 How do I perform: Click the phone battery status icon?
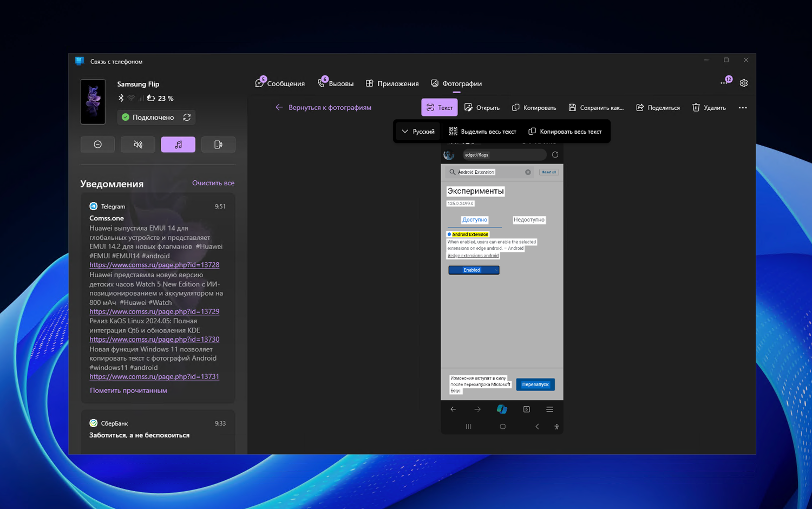pos(151,98)
